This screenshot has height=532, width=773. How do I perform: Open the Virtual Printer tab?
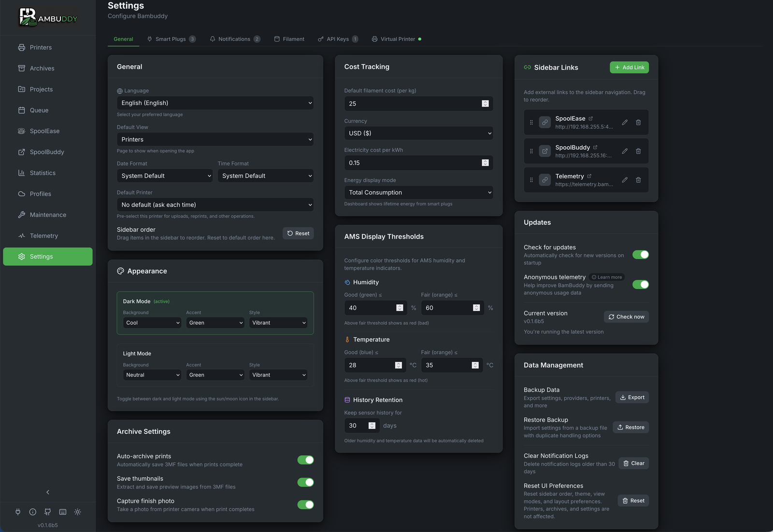click(397, 39)
